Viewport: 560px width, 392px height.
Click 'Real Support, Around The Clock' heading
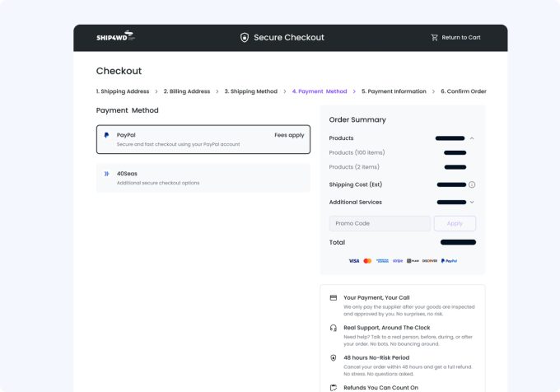(x=387, y=328)
